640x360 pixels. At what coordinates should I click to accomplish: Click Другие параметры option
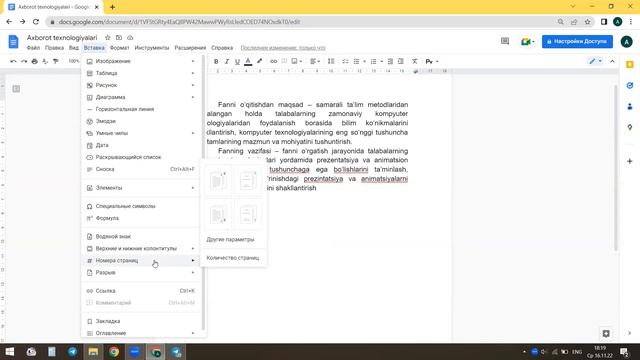(x=230, y=240)
